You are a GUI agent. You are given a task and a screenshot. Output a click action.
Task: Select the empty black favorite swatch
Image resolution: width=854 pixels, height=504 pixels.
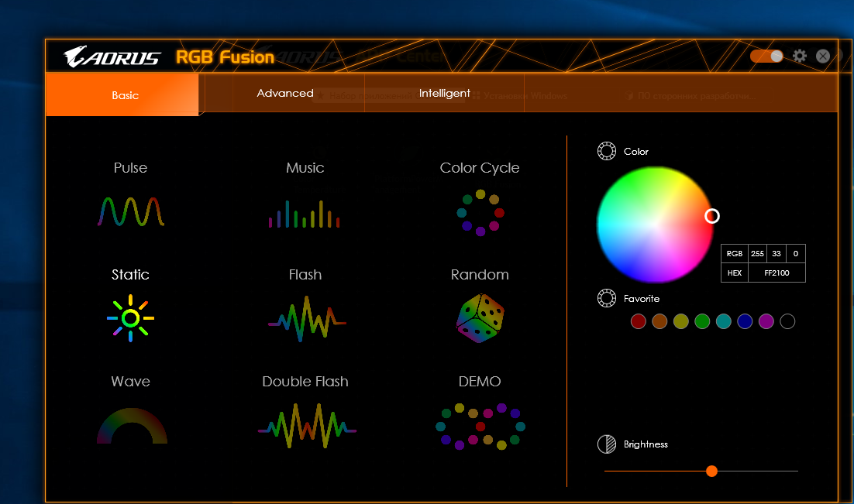coord(787,321)
